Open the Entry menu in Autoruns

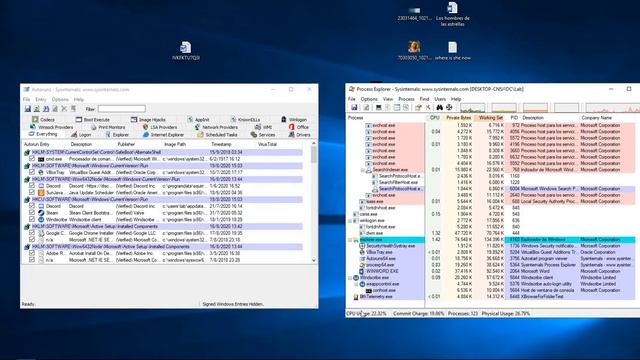click(x=41, y=100)
